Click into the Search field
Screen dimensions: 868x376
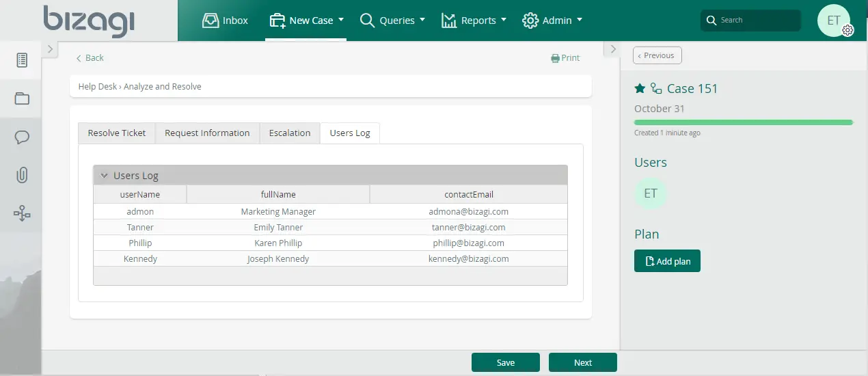[x=750, y=21]
